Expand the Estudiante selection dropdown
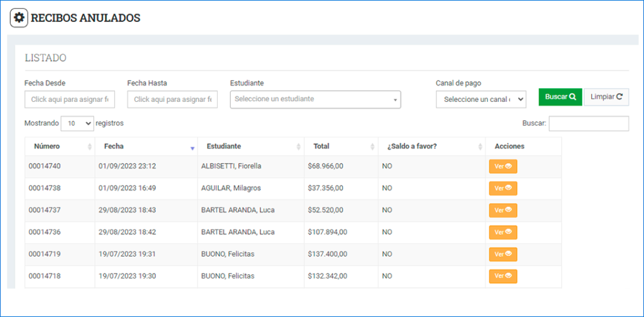Image resolution: width=644 pixels, height=317 pixels. coord(315,99)
